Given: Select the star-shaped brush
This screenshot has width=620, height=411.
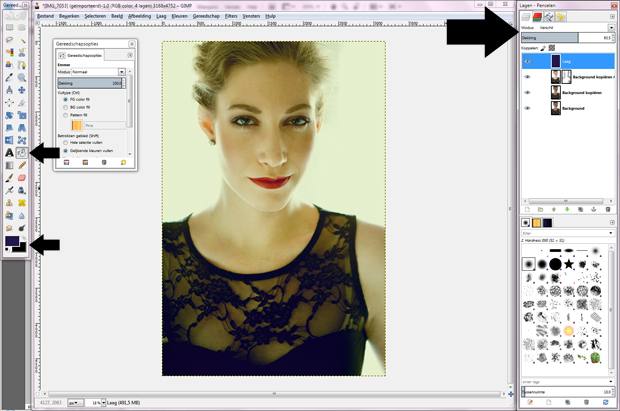Looking at the screenshot, I should coord(569,264).
